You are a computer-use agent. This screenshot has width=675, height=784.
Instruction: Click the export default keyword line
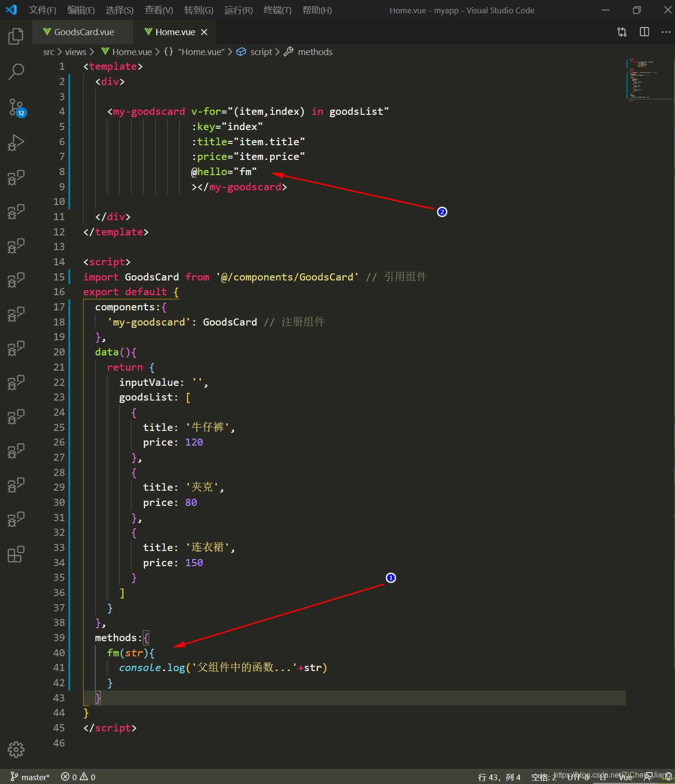point(131,291)
